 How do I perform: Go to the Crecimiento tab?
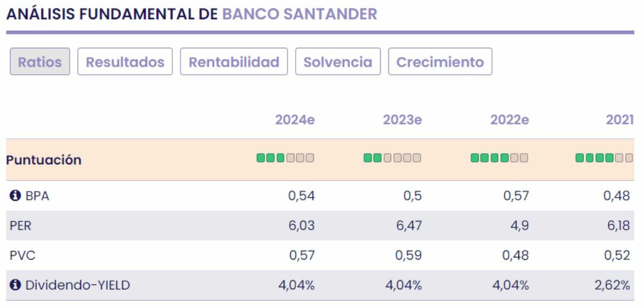(440, 62)
